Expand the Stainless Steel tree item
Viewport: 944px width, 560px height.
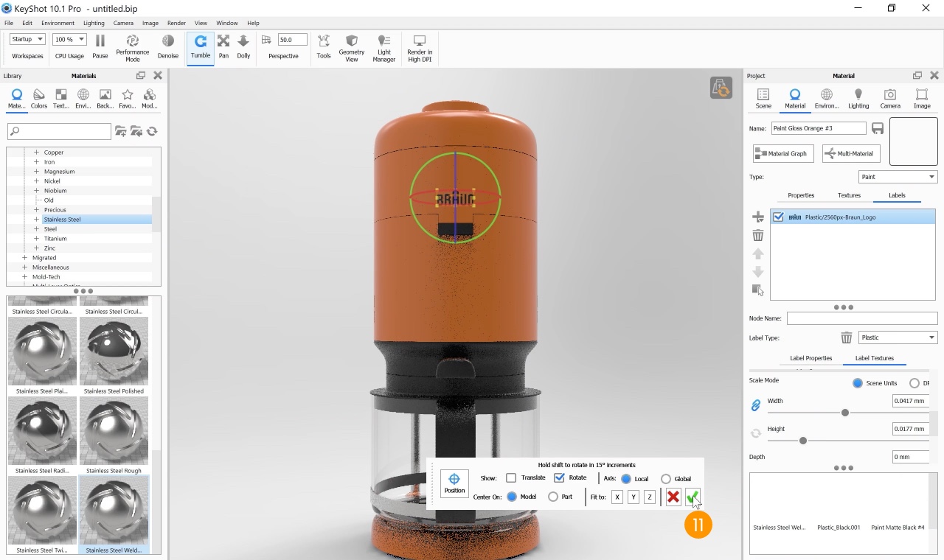click(x=36, y=220)
